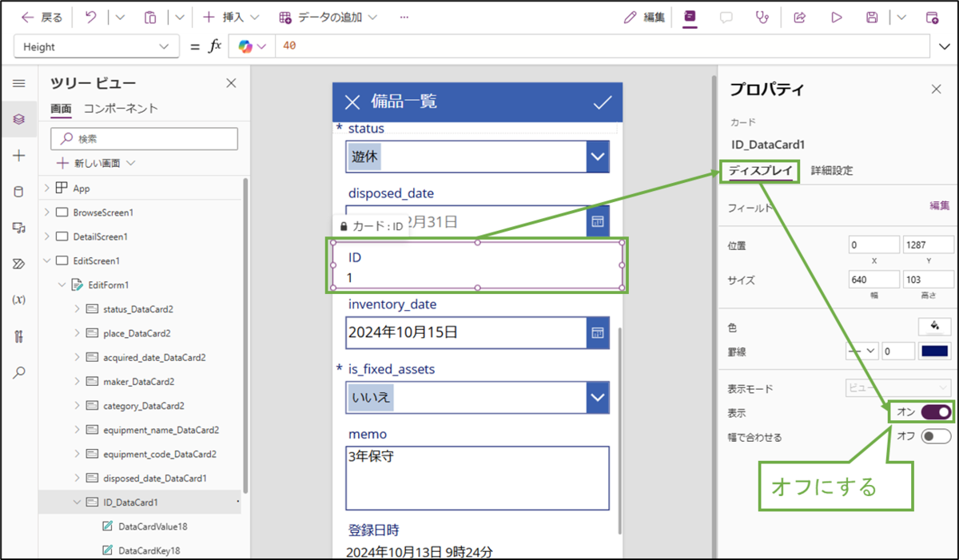Viewport: 959px width, 560px height.
Task: Open the save options dropdown arrow
Action: 901,17
